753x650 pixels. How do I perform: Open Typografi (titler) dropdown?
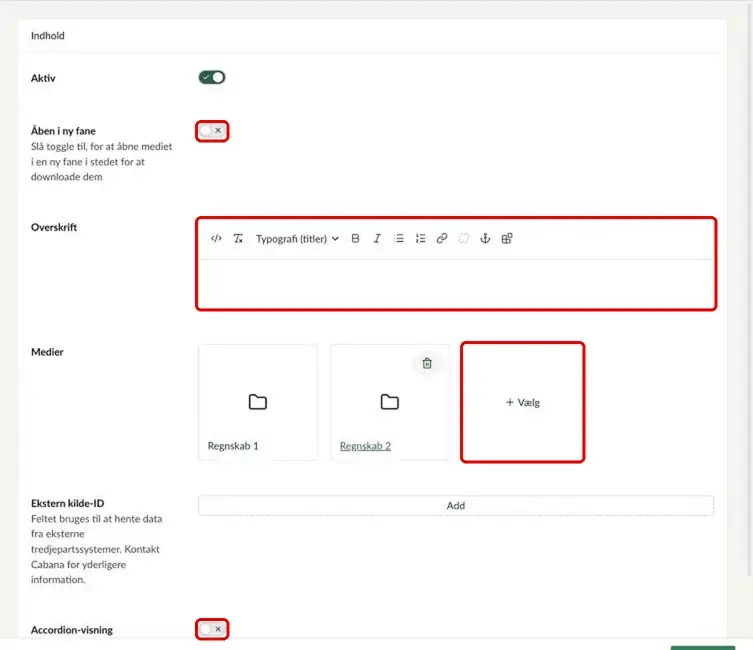tap(297, 239)
